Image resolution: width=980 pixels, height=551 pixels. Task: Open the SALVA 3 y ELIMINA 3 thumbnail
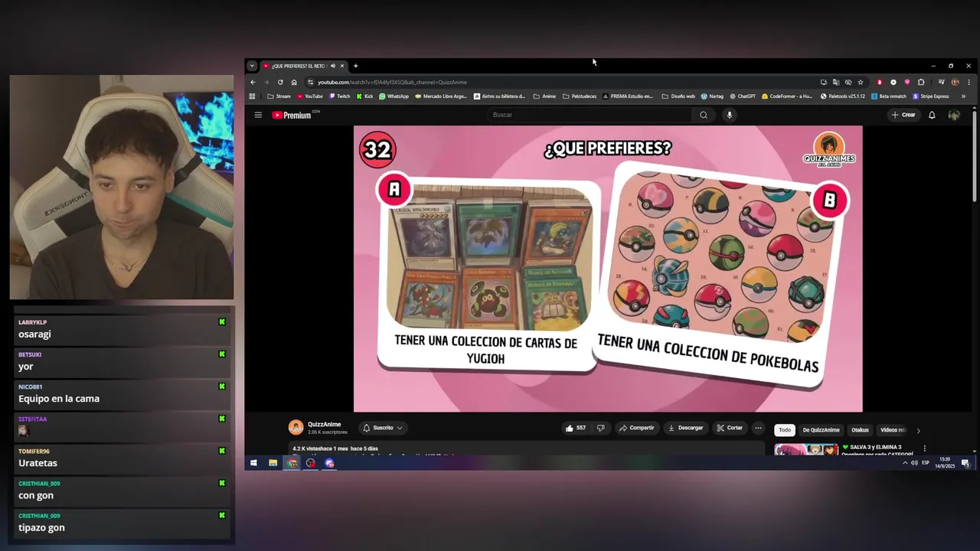(806, 449)
